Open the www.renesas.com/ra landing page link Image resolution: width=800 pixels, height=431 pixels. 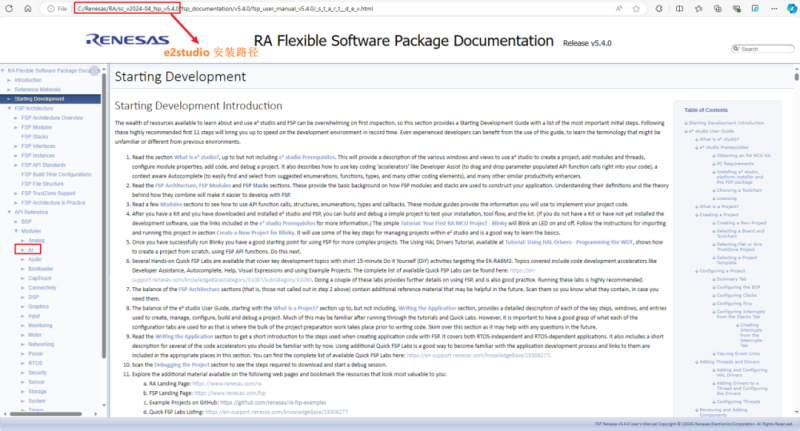click(227, 384)
